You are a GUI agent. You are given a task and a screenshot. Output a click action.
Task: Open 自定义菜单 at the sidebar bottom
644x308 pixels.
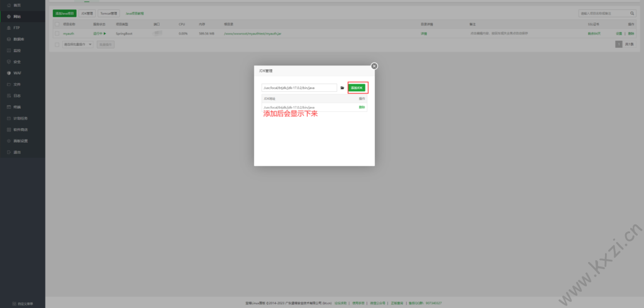[x=23, y=304]
